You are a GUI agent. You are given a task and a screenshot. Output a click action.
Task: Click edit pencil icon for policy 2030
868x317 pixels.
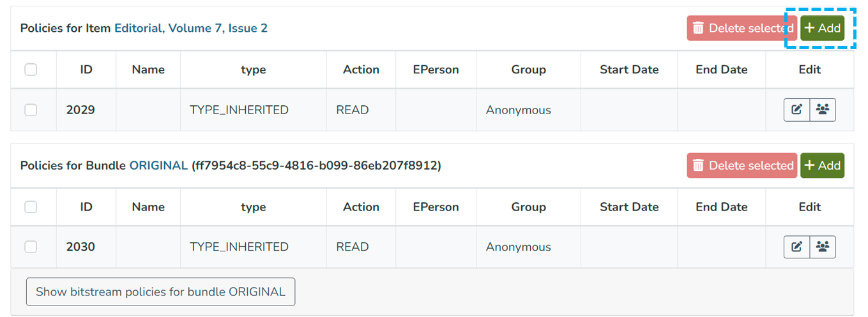pyautogui.click(x=796, y=247)
